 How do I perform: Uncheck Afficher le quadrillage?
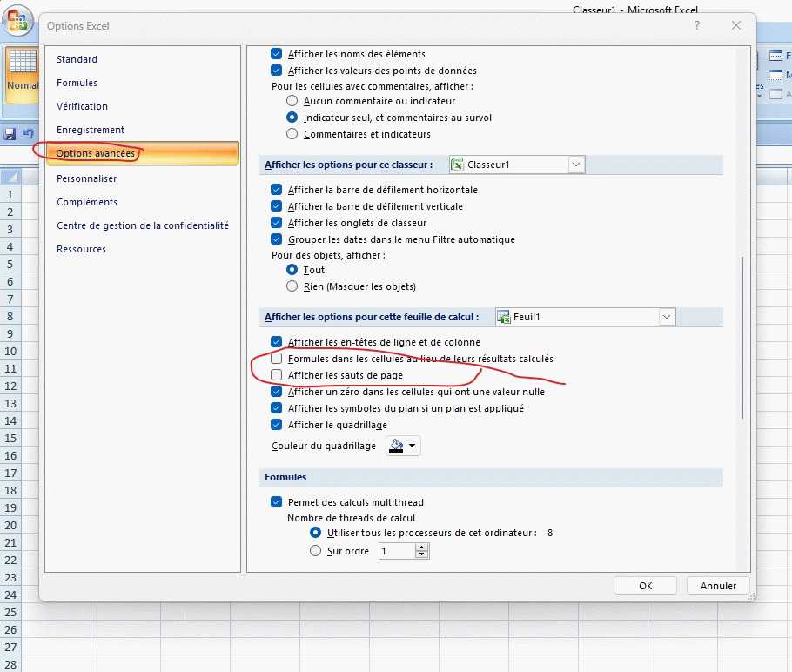(x=277, y=425)
